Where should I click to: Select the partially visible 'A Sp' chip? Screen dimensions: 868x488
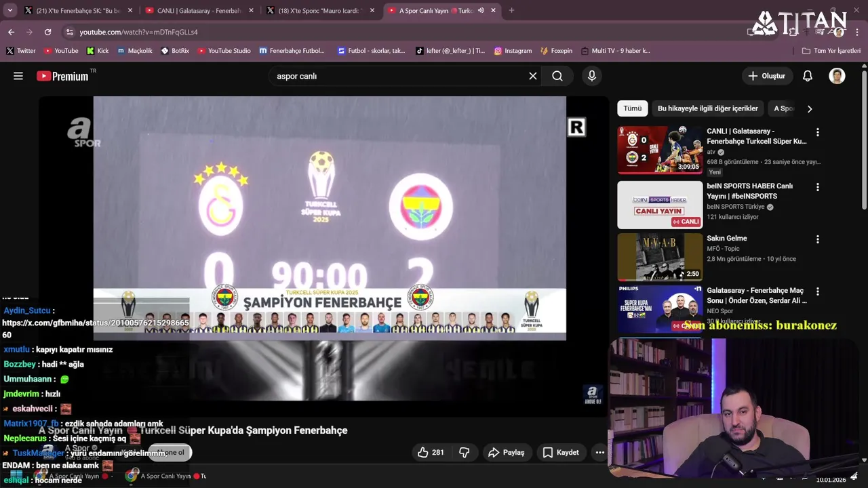[x=783, y=108]
